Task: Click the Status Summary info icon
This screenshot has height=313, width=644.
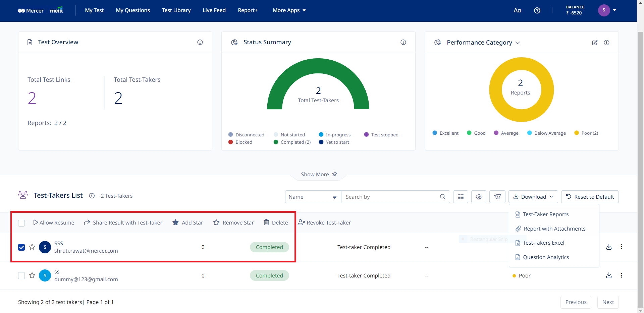Action: pos(403,42)
